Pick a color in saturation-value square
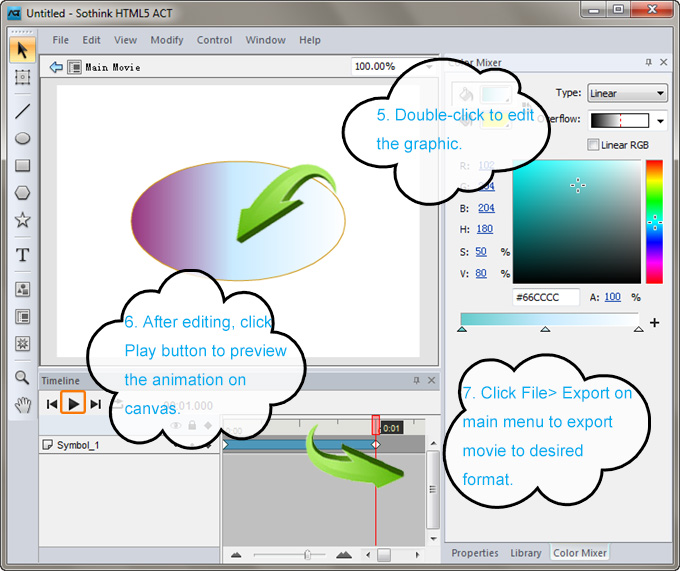 point(577,222)
